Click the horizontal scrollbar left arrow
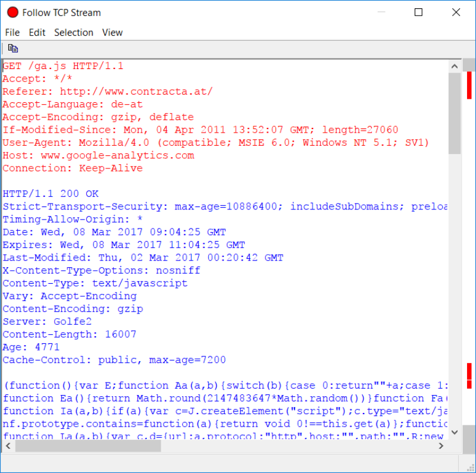476x473 pixels. coord(8,446)
